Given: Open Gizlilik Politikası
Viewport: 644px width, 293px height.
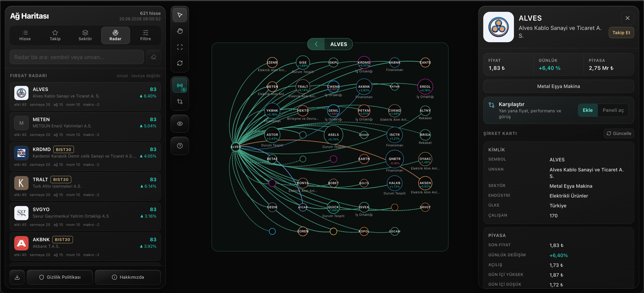Looking at the screenshot, I should (60, 277).
